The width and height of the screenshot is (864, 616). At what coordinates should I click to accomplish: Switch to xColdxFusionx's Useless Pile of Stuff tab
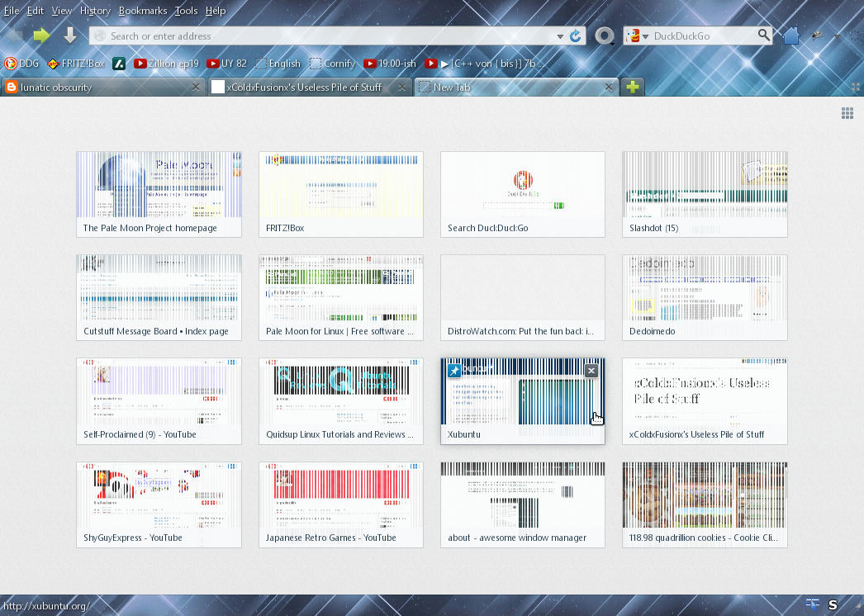pos(311,87)
